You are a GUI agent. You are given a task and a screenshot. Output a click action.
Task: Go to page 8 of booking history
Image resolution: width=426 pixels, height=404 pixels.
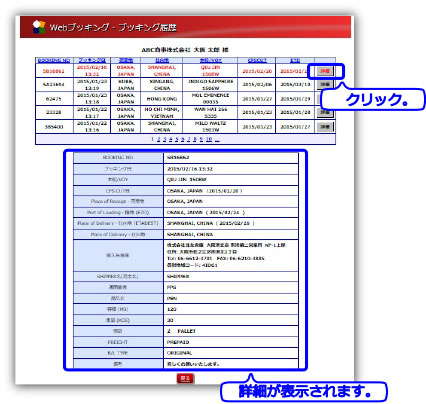(x=195, y=139)
